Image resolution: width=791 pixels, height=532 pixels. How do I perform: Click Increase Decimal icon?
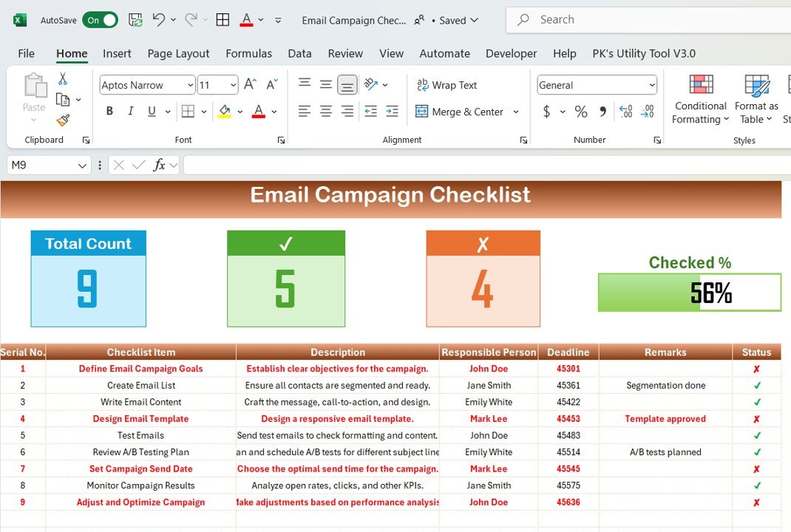pyautogui.click(x=625, y=112)
